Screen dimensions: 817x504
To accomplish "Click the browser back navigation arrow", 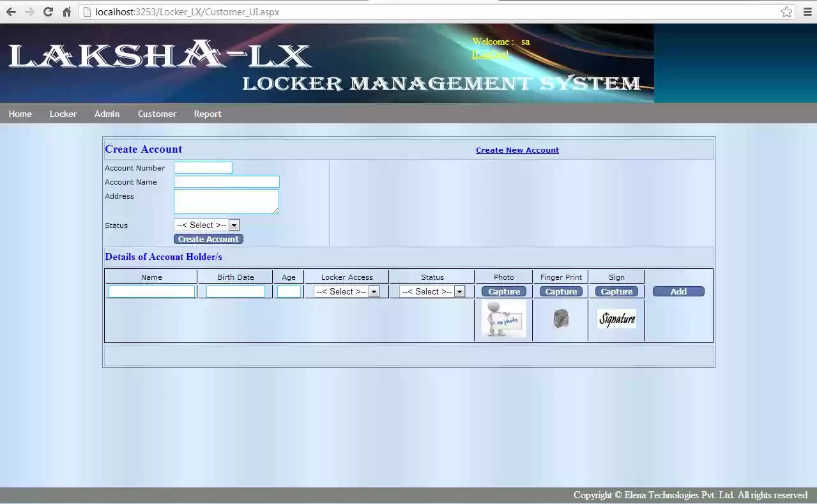I will click(x=10, y=11).
